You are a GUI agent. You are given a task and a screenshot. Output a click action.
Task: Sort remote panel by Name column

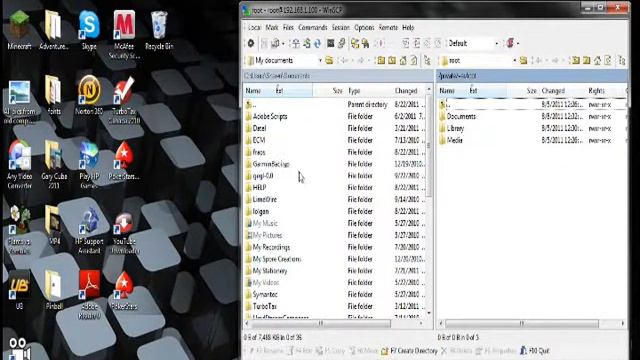(447, 91)
